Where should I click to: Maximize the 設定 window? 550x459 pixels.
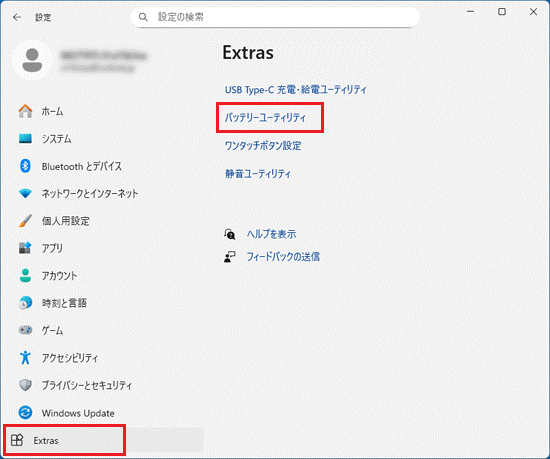[502, 12]
